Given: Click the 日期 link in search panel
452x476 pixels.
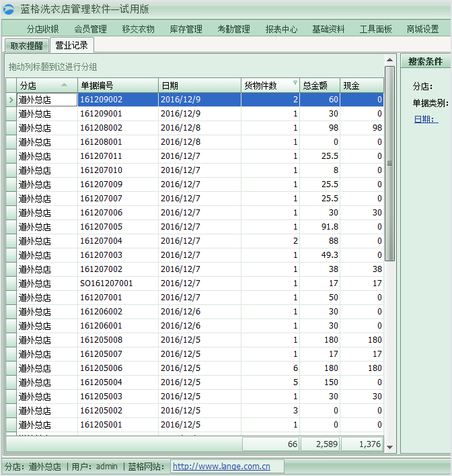Looking at the screenshot, I should pyautogui.click(x=425, y=119).
